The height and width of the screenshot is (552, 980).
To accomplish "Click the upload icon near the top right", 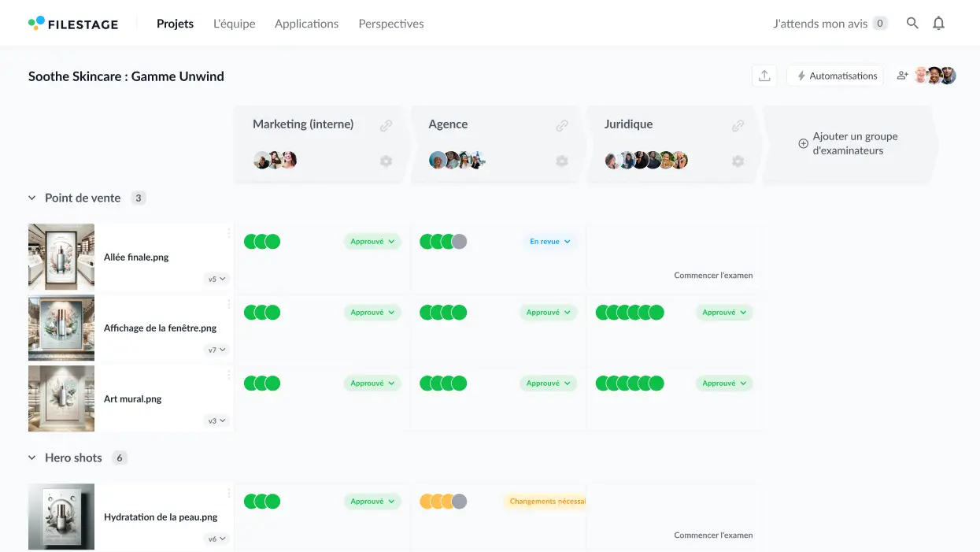I will pyautogui.click(x=764, y=75).
